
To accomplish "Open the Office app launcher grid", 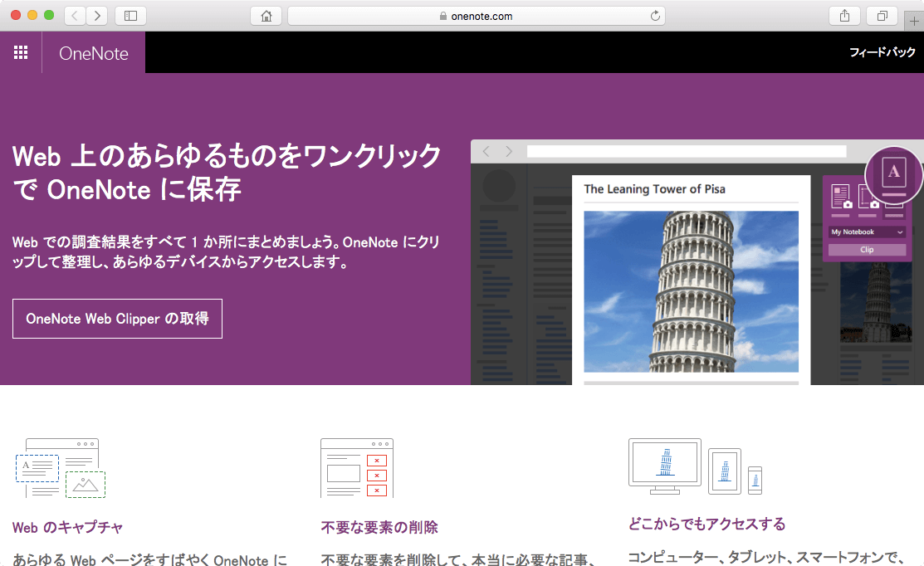I will pyautogui.click(x=21, y=51).
